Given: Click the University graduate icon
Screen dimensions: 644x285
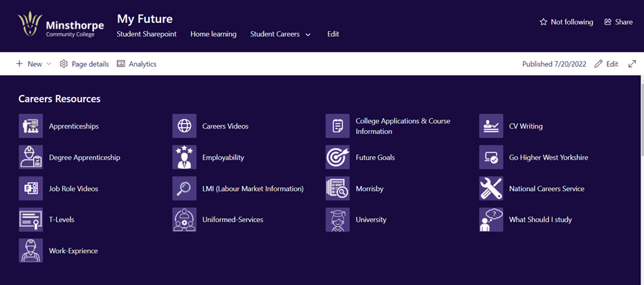Looking at the screenshot, I should (x=338, y=220).
